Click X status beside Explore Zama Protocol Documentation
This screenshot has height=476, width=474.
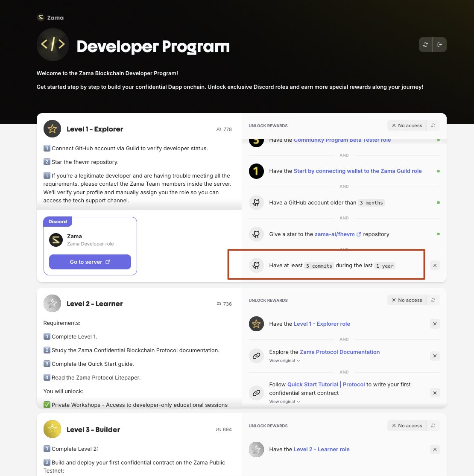435,356
